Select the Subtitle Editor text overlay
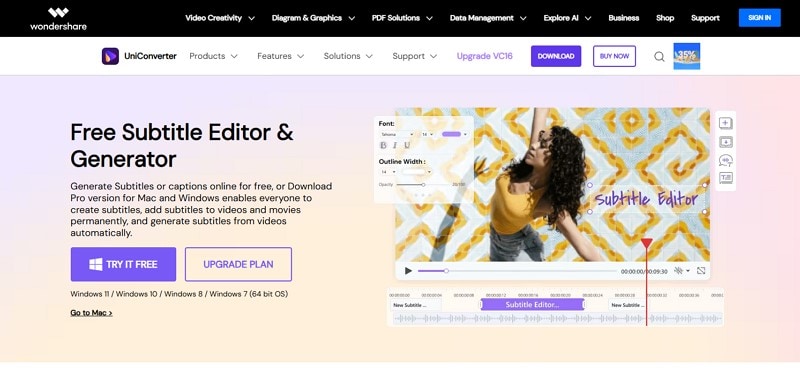Viewport: 800px width, 388px height. 646,199
